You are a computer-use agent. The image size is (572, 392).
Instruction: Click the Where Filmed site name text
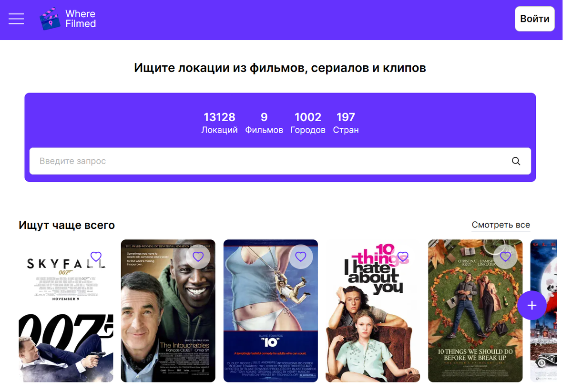[81, 19]
